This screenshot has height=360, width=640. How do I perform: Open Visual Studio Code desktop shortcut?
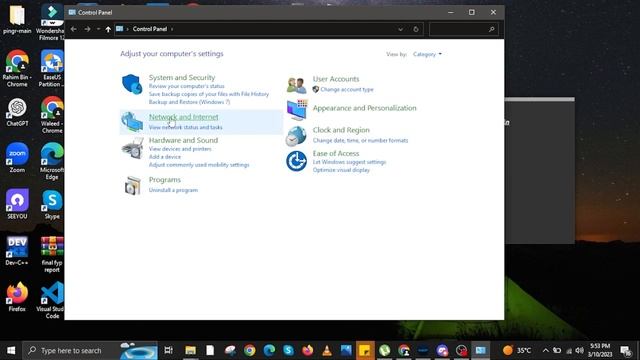52,300
